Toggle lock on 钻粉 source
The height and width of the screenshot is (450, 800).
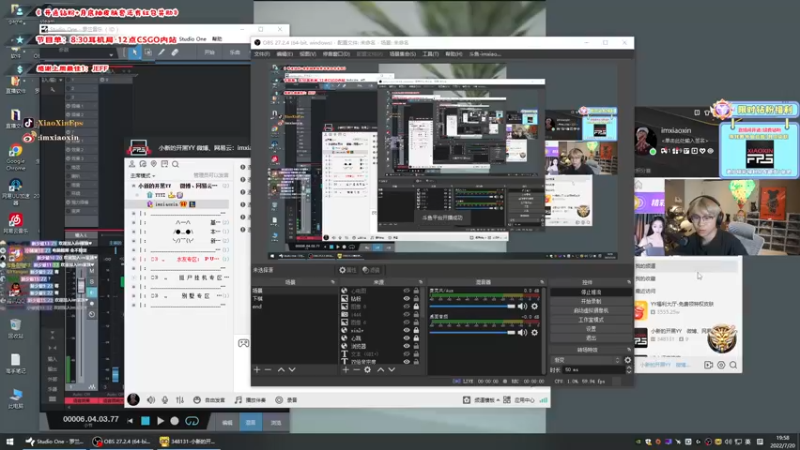click(x=416, y=298)
